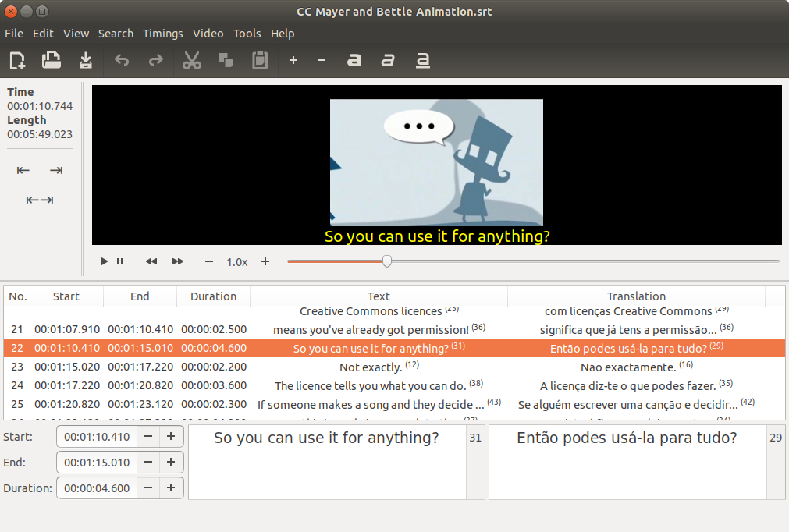Toggle underline formatting on the subtitle text
This screenshot has height=532, width=789.
[422, 60]
